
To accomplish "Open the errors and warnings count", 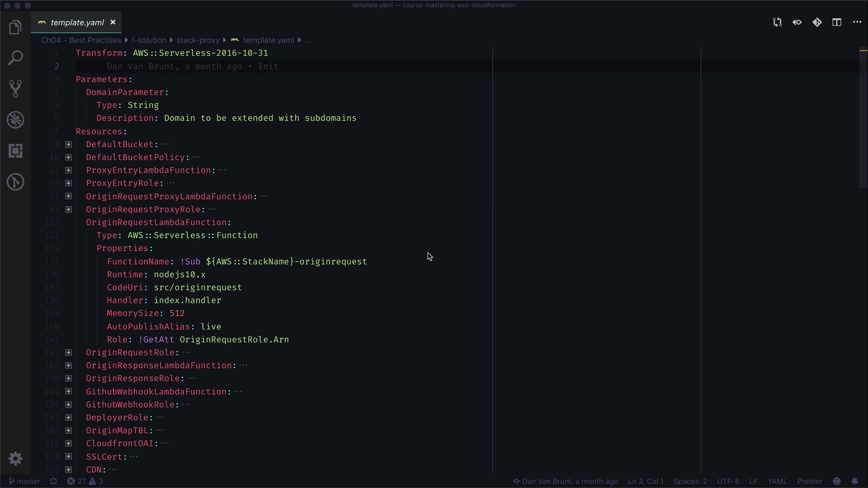I will 85,481.
